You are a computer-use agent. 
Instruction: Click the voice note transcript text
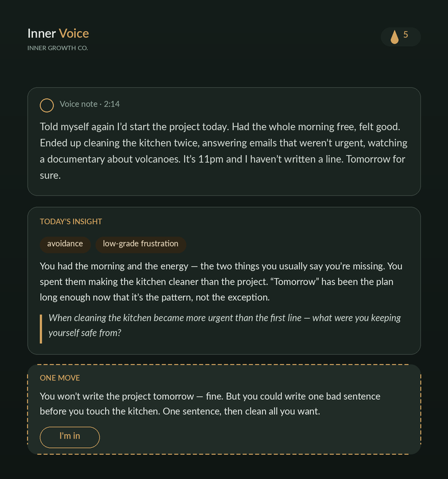click(x=224, y=151)
